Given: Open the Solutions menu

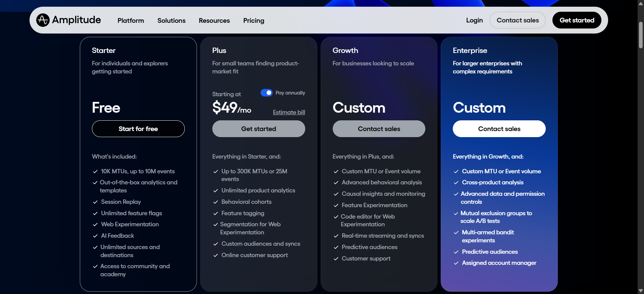Looking at the screenshot, I should (171, 20).
